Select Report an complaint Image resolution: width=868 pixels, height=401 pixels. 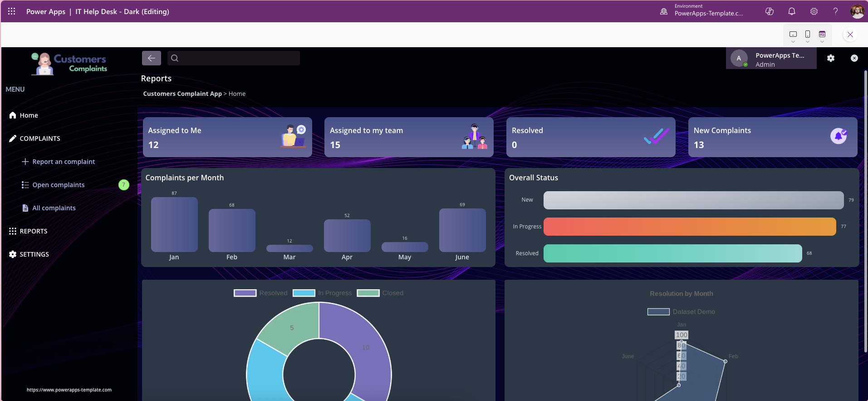(x=64, y=162)
